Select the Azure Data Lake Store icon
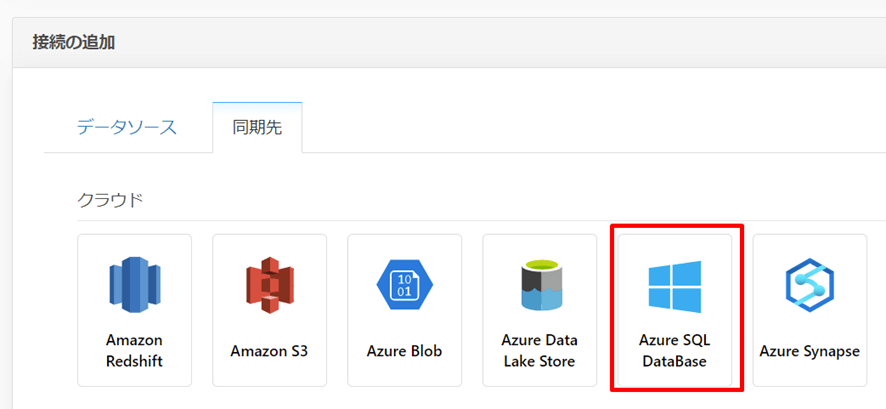This screenshot has height=409, width=886. (540, 285)
